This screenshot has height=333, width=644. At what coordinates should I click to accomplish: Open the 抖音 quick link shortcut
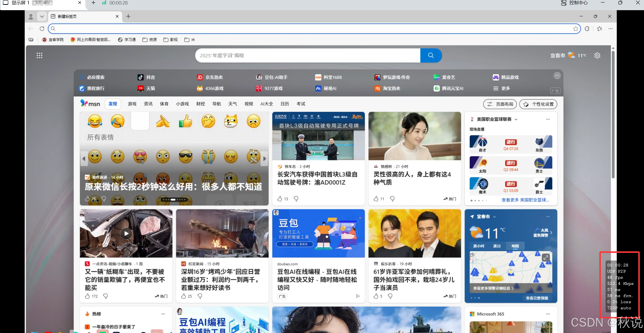click(x=150, y=77)
